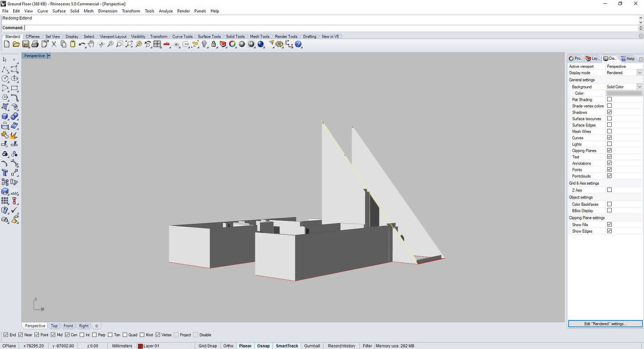Viewport: 644px width, 349px height.
Task: Click the Explode icon in left sidebar
Action: pyautogui.click(x=14, y=135)
